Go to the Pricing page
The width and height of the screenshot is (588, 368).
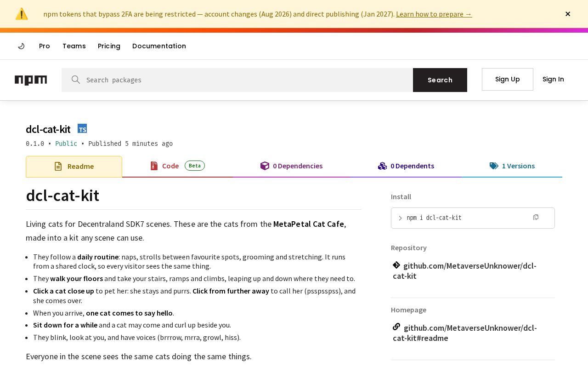pyautogui.click(x=109, y=46)
